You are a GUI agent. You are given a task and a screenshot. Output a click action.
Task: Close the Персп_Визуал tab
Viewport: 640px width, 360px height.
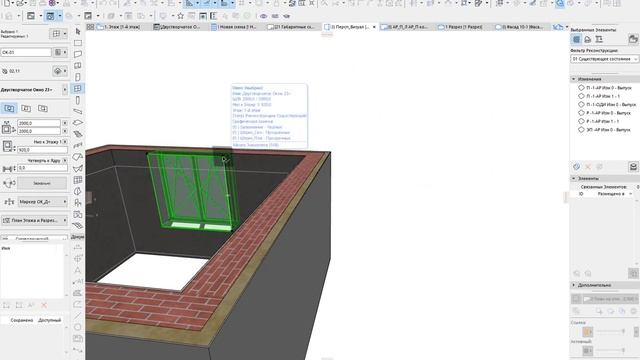[374, 27]
